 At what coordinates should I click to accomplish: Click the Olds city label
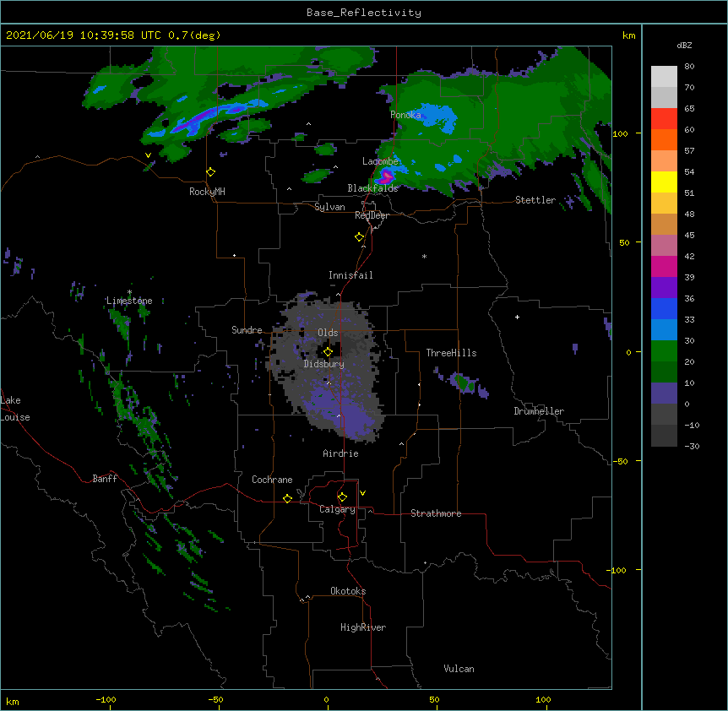click(x=328, y=333)
